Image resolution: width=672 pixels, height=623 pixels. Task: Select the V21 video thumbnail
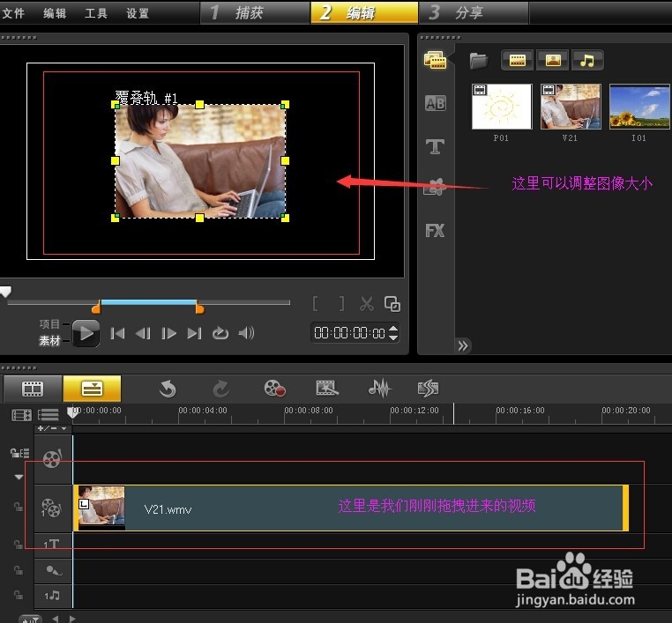click(571, 107)
